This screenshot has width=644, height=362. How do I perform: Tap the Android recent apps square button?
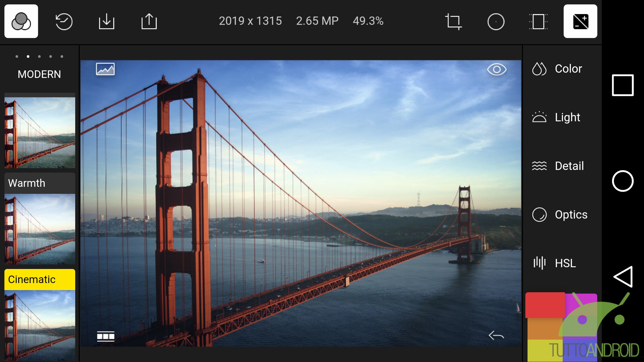(623, 85)
